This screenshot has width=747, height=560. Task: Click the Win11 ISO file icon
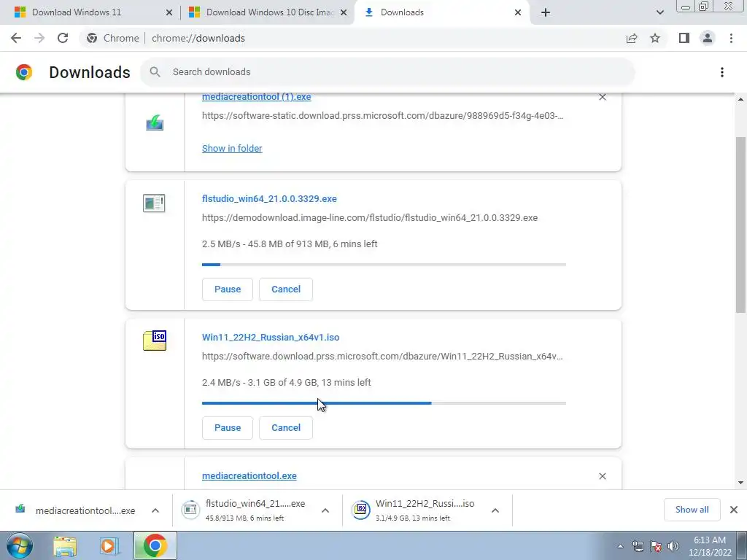[x=155, y=341]
